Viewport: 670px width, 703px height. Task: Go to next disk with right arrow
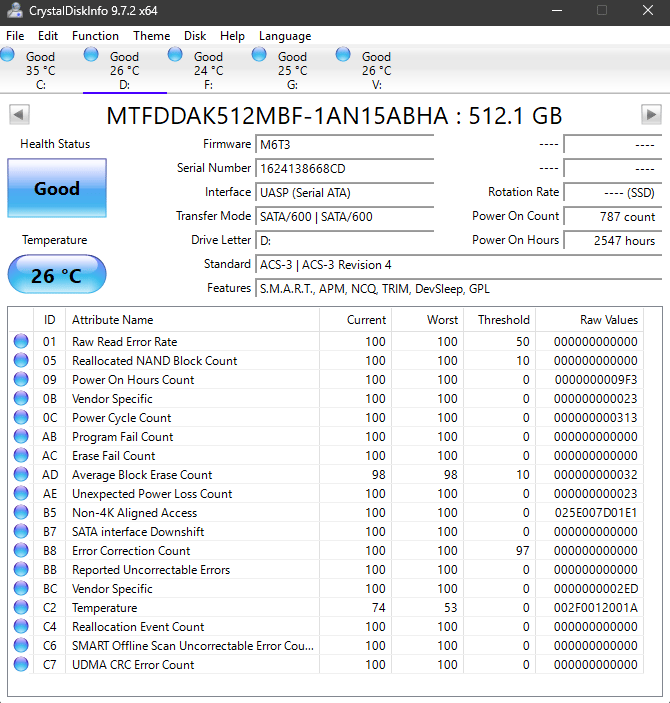651,115
